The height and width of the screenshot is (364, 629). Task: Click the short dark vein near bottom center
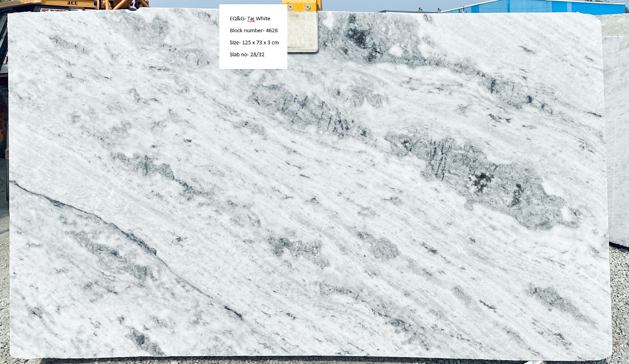(233, 312)
